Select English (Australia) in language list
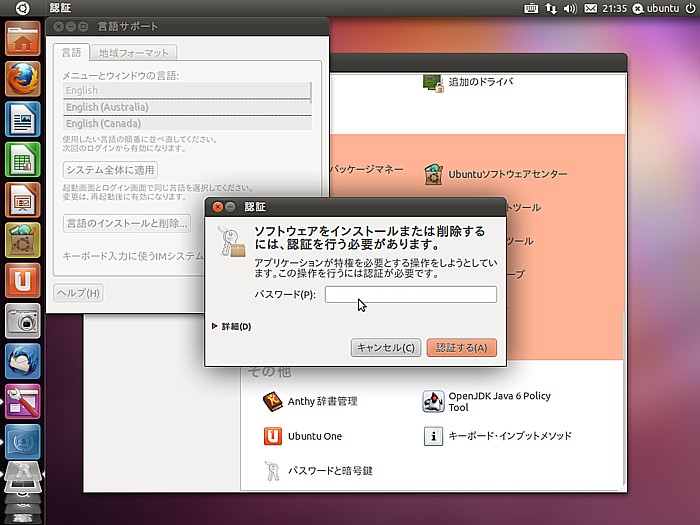This screenshot has width=700, height=525. click(x=187, y=107)
